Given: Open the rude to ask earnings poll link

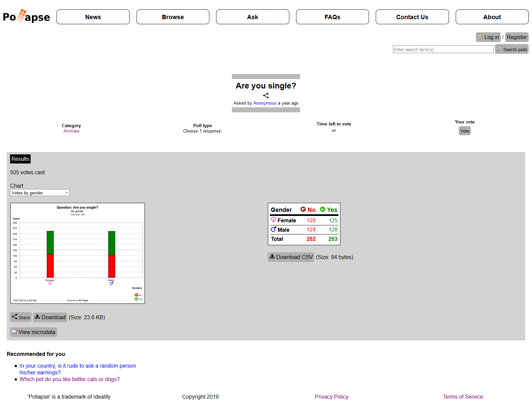Looking at the screenshot, I should (x=78, y=369).
